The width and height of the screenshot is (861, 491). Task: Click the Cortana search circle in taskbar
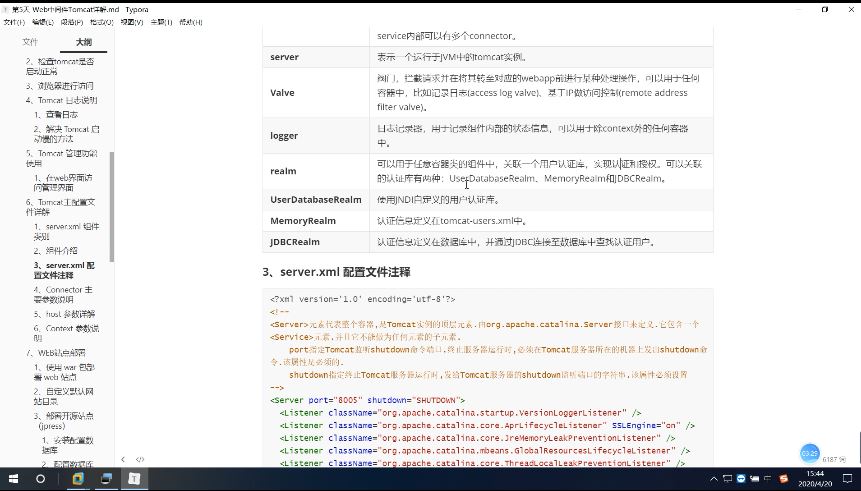[x=41, y=479]
